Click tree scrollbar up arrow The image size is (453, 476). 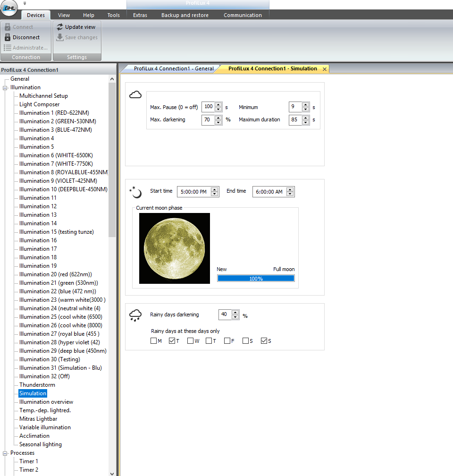point(112,79)
